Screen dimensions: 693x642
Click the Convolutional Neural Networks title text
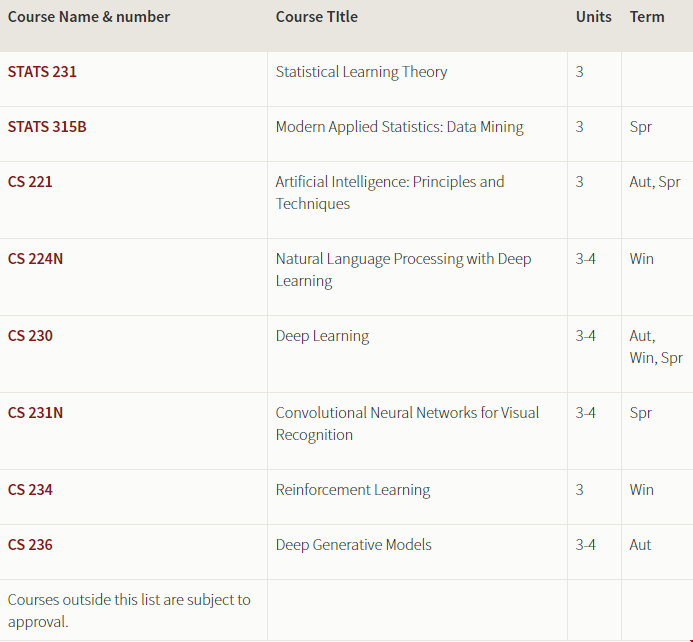point(407,424)
